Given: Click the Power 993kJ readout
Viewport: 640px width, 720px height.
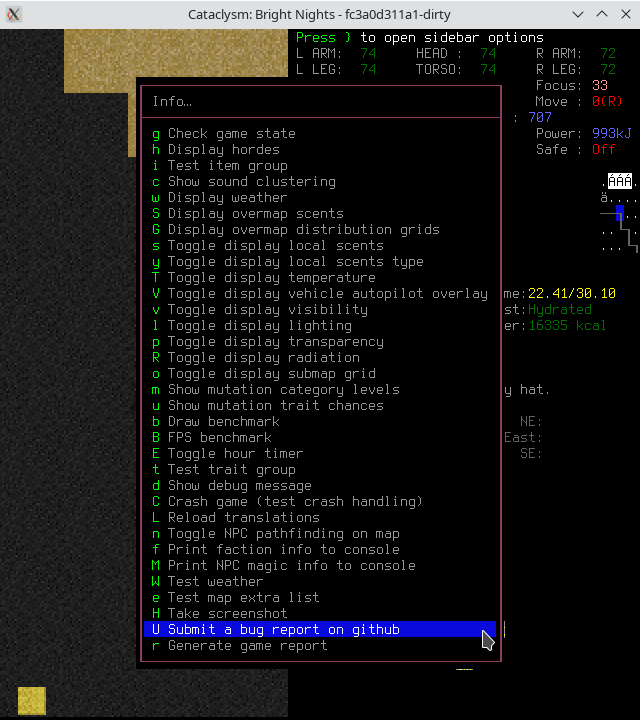Looking at the screenshot, I should pyautogui.click(x=584, y=134).
